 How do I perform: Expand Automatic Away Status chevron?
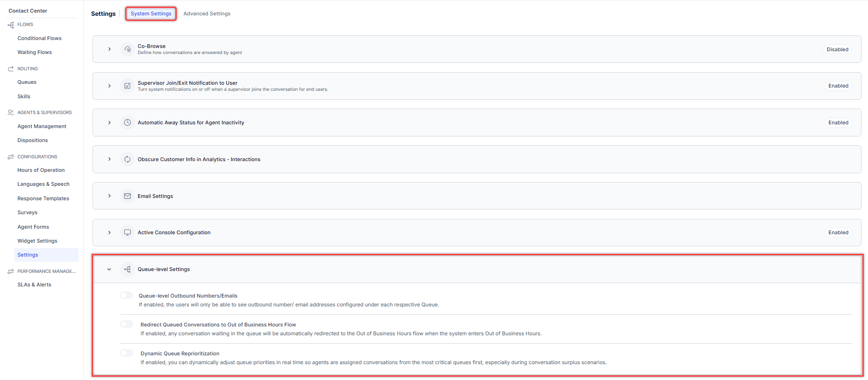(x=109, y=122)
